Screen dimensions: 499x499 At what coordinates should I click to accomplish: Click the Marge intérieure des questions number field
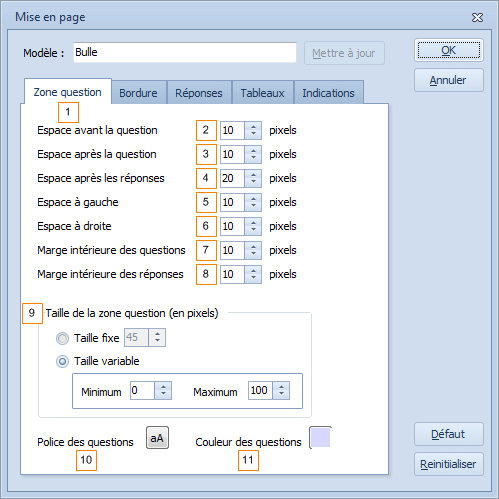[232, 250]
